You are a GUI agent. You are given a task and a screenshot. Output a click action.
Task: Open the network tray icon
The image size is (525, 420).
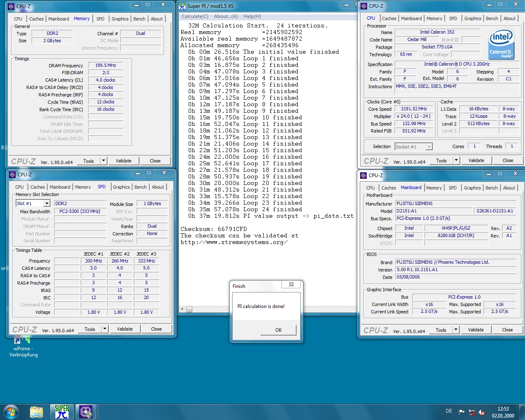pos(472,412)
